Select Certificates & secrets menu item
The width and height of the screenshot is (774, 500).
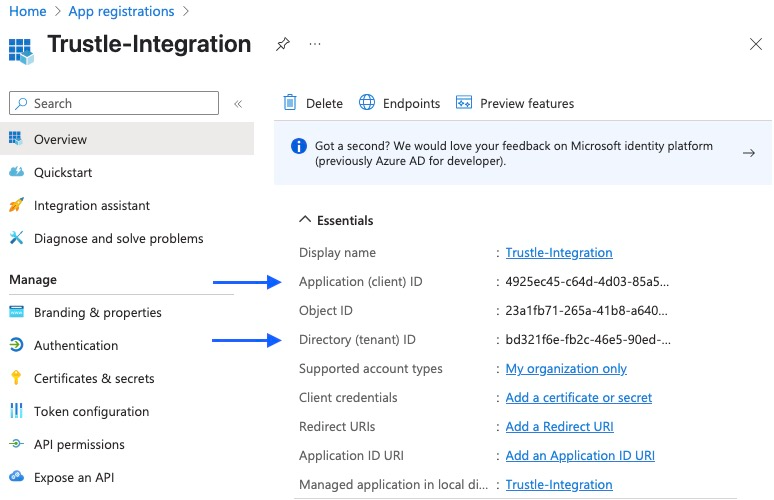pos(94,378)
